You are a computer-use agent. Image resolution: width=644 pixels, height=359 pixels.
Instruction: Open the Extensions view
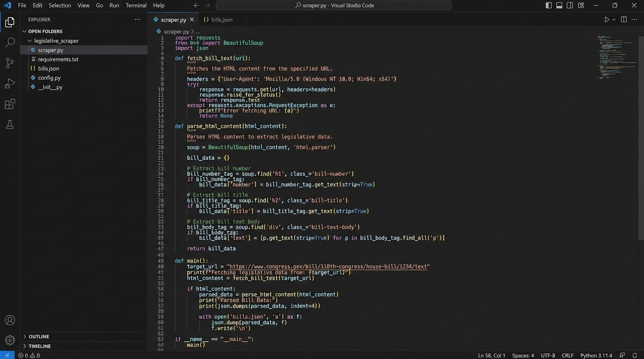10,104
